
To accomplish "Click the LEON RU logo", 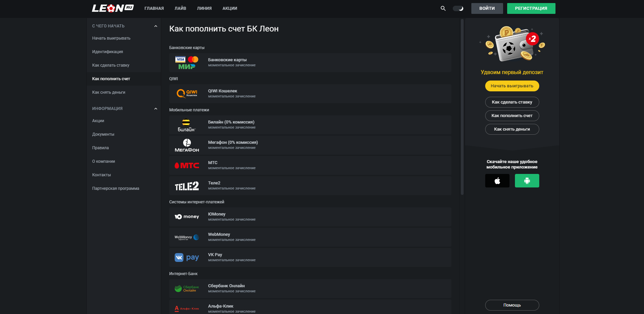I will click(x=113, y=8).
